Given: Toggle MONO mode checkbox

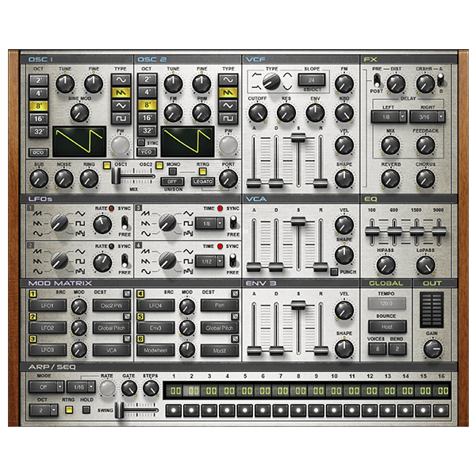Looking at the screenshot, I should [173, 171].
